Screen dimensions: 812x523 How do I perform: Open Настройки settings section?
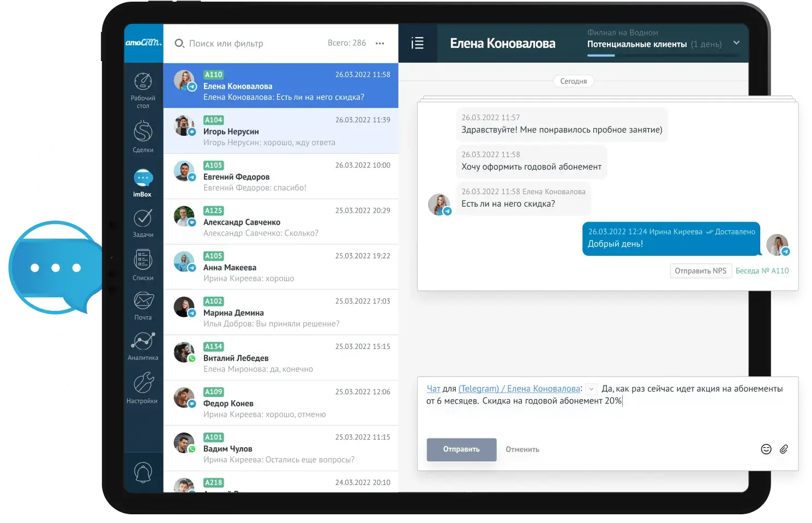pos(142,388)
